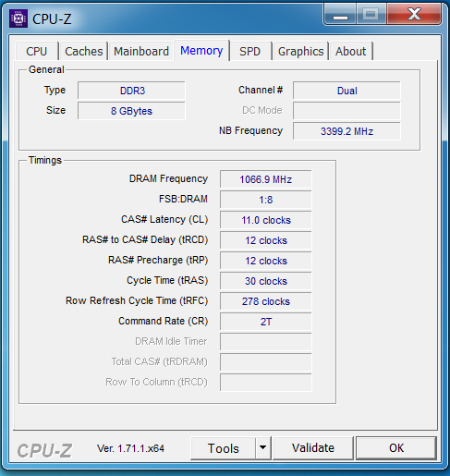Click the tRCD value 12 clocks

pyautogui.click(x=266, y=240)
